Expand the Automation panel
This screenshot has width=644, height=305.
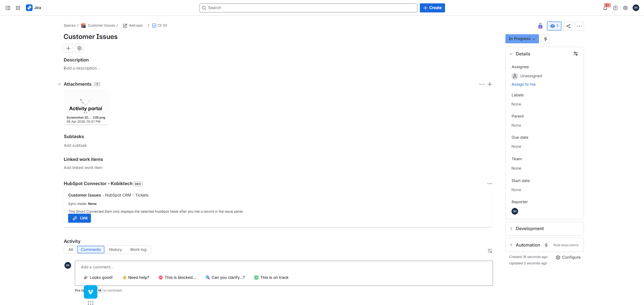[528, 245]
